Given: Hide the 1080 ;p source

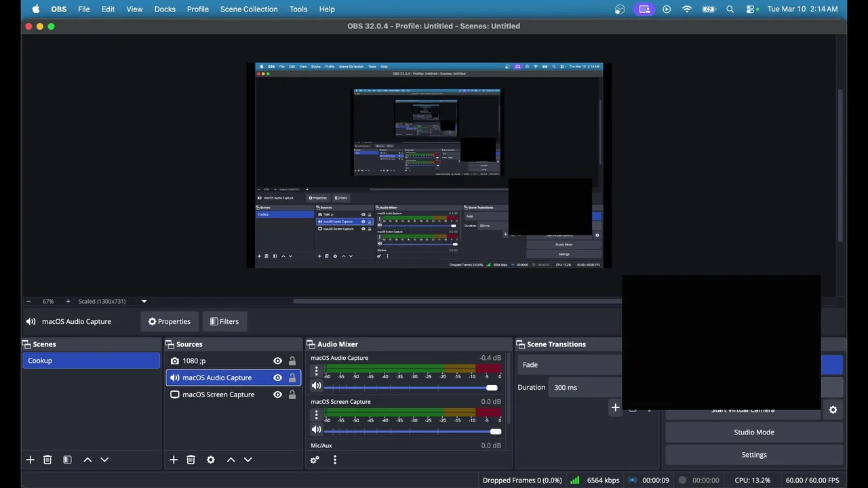Looking at the screenshot, I should coord(277,361).
